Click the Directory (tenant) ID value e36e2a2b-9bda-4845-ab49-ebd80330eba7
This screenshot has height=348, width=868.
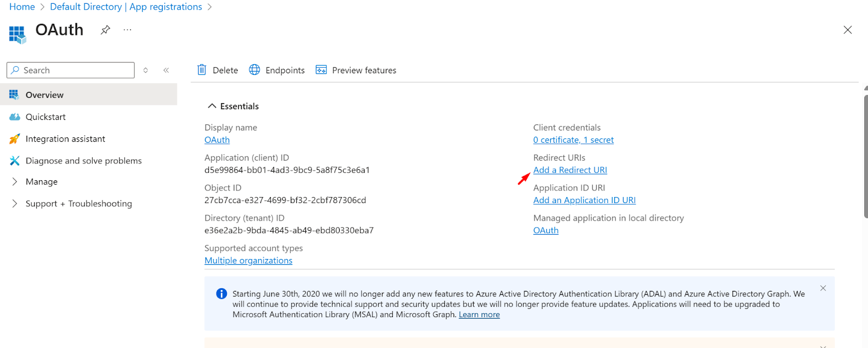289,230
